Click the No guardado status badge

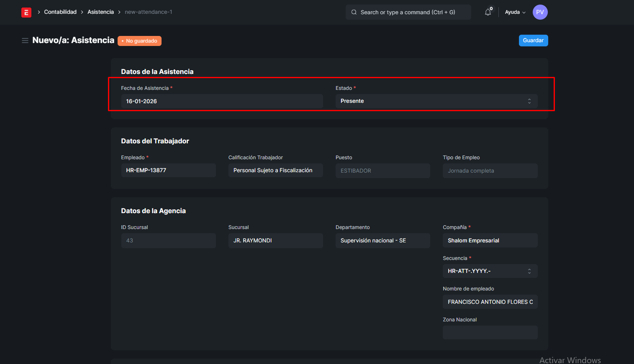139,41
